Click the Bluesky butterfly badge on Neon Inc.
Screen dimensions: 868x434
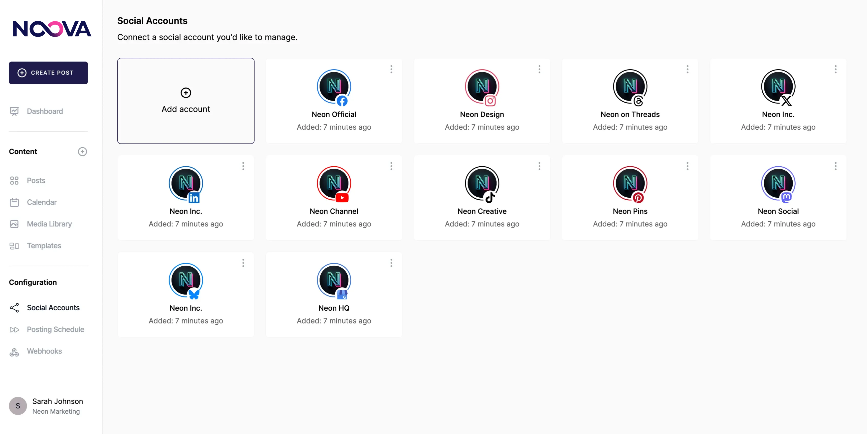[194, 294]
